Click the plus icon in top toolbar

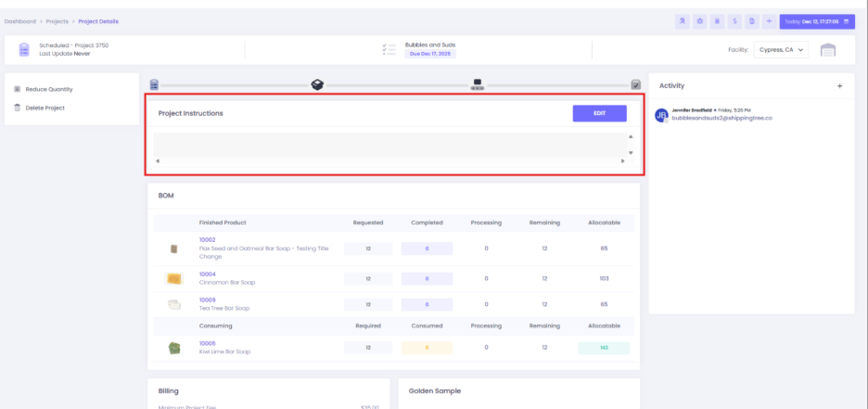pos(769,21)
